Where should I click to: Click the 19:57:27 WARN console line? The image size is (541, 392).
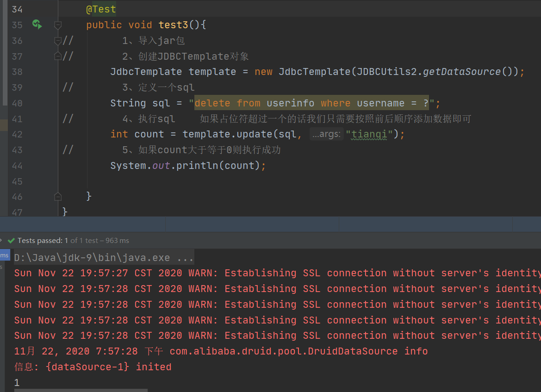[277, 273]
